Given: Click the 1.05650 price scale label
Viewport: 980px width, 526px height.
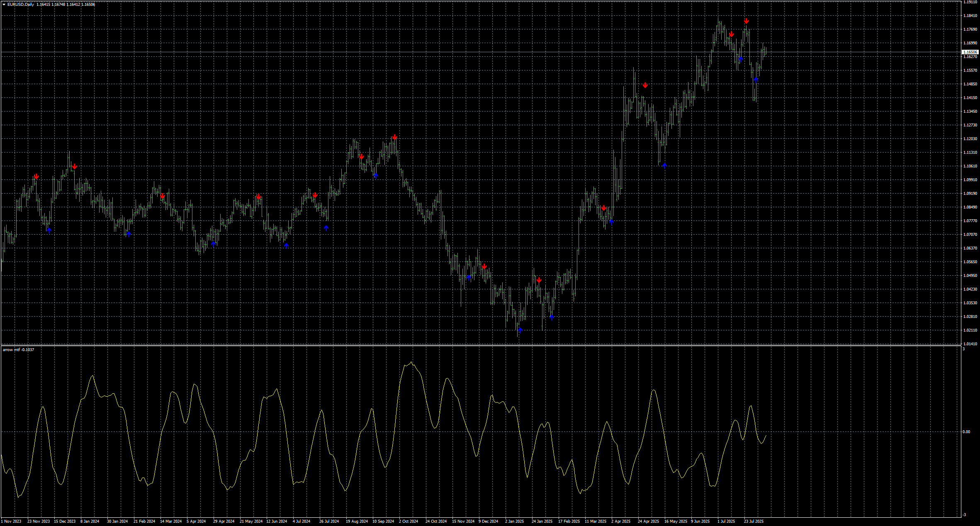Looking at the screenshot, I should click(x=969, y=262).
